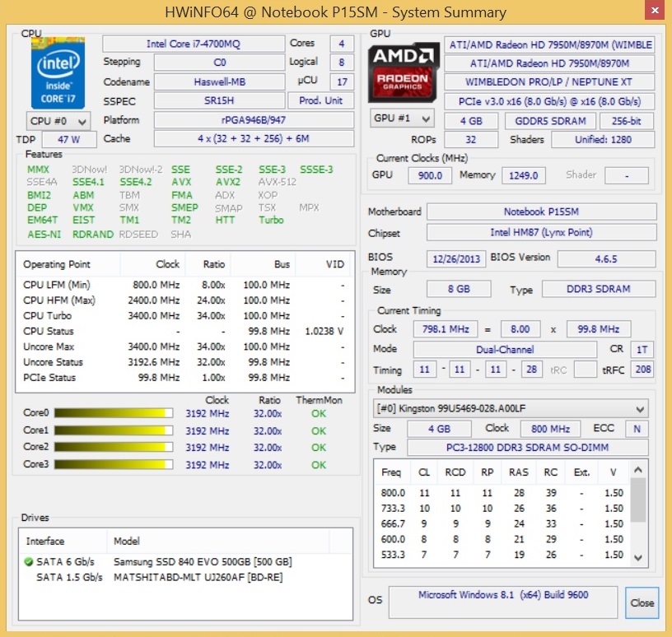The height and width of the screenshot is (637, 672).
Task: Click the Close button
Action: pos(642,602)
